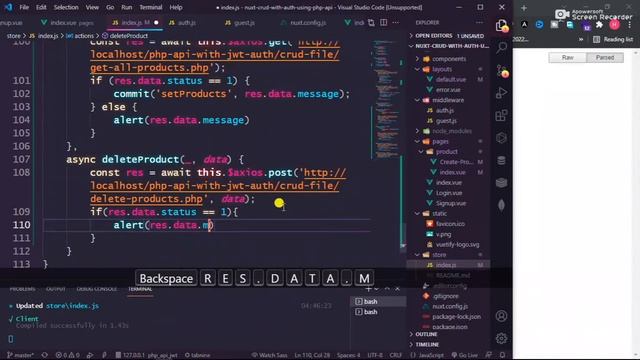Collapse middleware folder
The height and width of the screenshot is (360, 640).
[x=448, y=100]
